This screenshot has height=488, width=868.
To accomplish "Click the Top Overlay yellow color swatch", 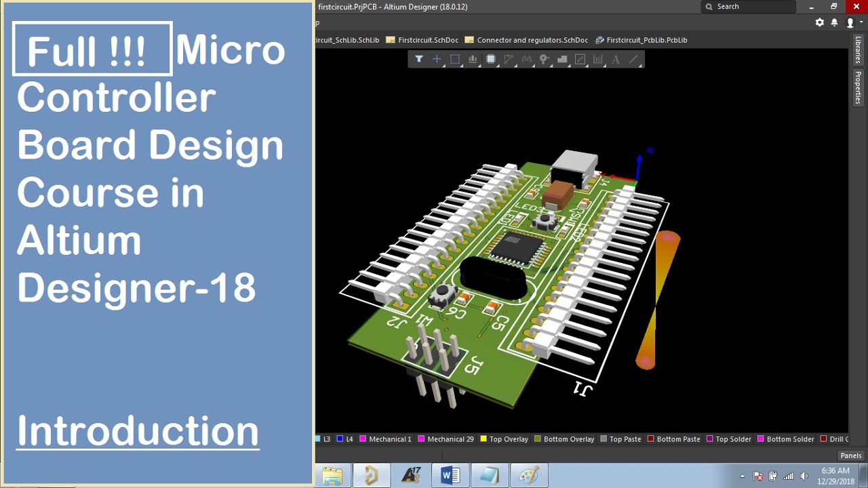I will 484,439.
